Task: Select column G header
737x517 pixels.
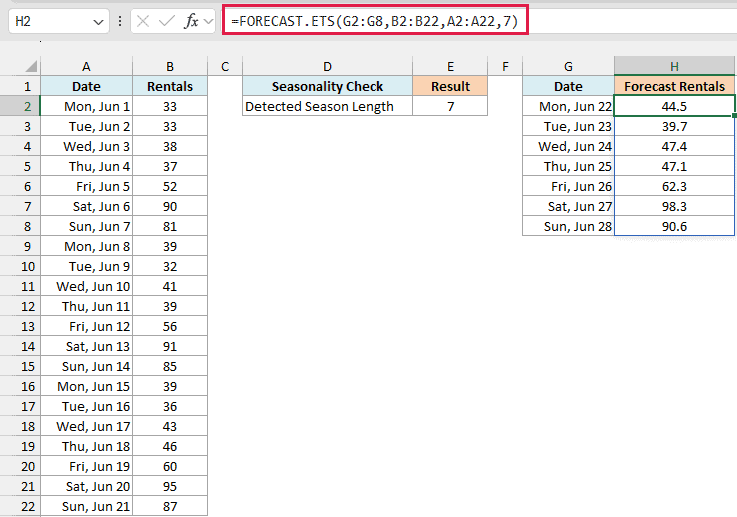Action: (x=568, y=66)
